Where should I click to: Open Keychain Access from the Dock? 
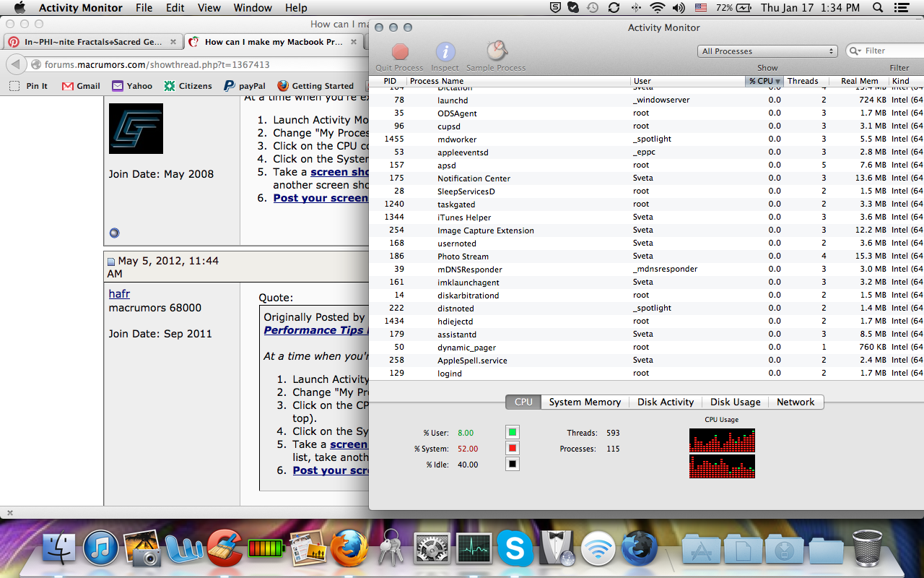coord(391,548)
